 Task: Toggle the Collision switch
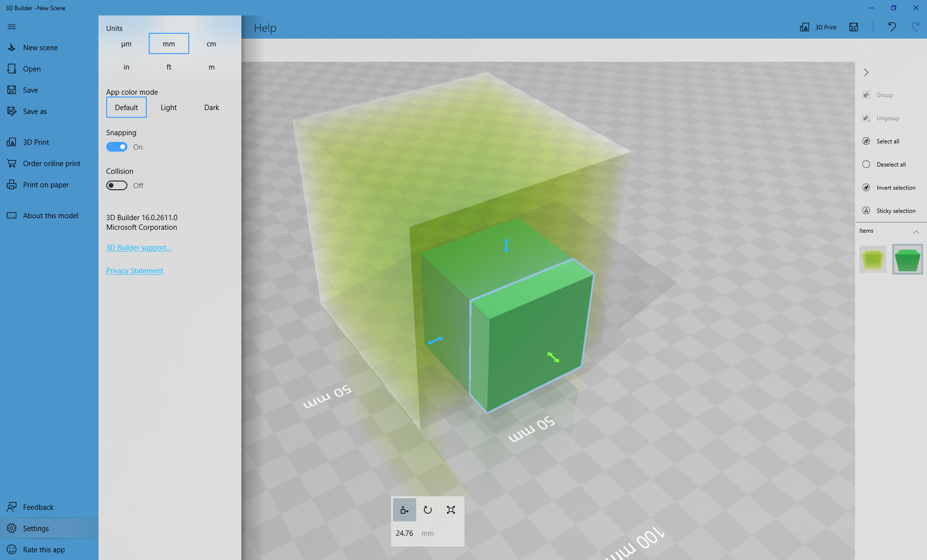[x=117, y=185]
